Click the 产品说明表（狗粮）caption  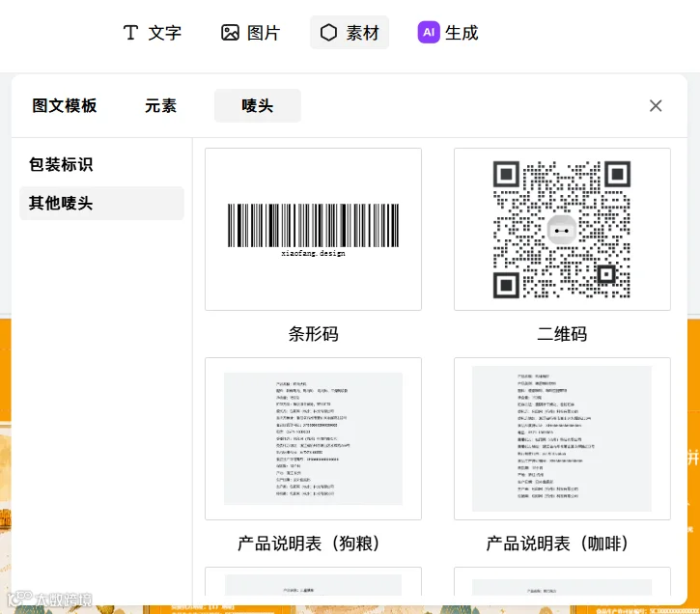(x=309, y=544)
